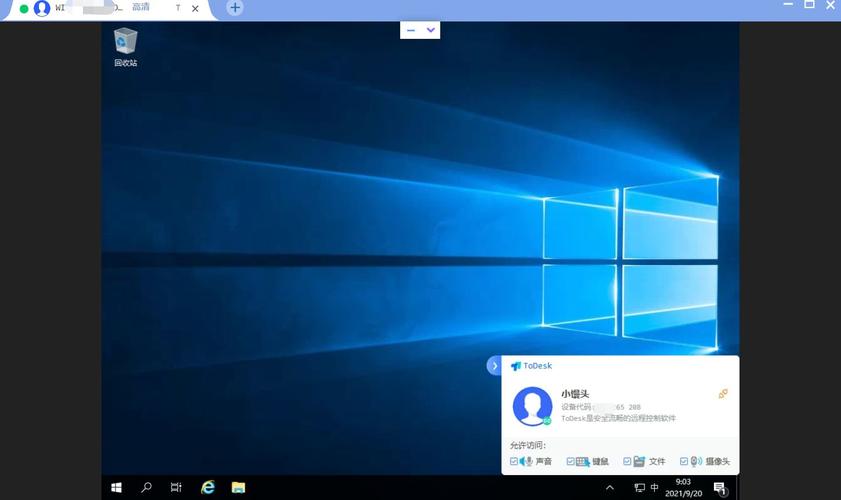The height and width of the screenshot is (500, 841).
Task: Open the Windows Start menu
Action: coord(116,487)
